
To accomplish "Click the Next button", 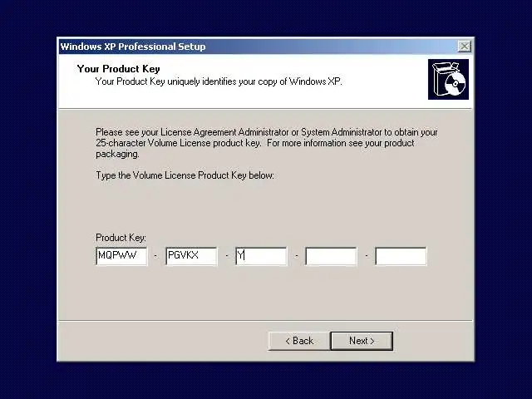I will pos(362,341).
